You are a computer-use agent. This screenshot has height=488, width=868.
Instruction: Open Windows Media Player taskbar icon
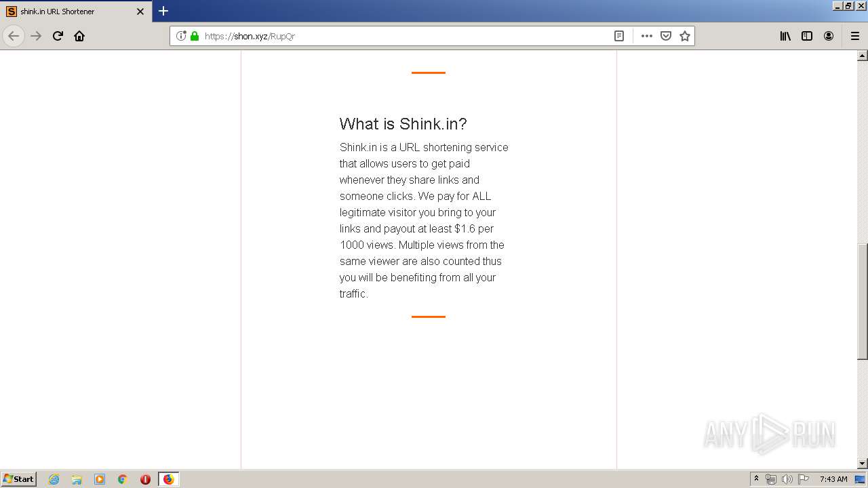click(100, 479)
